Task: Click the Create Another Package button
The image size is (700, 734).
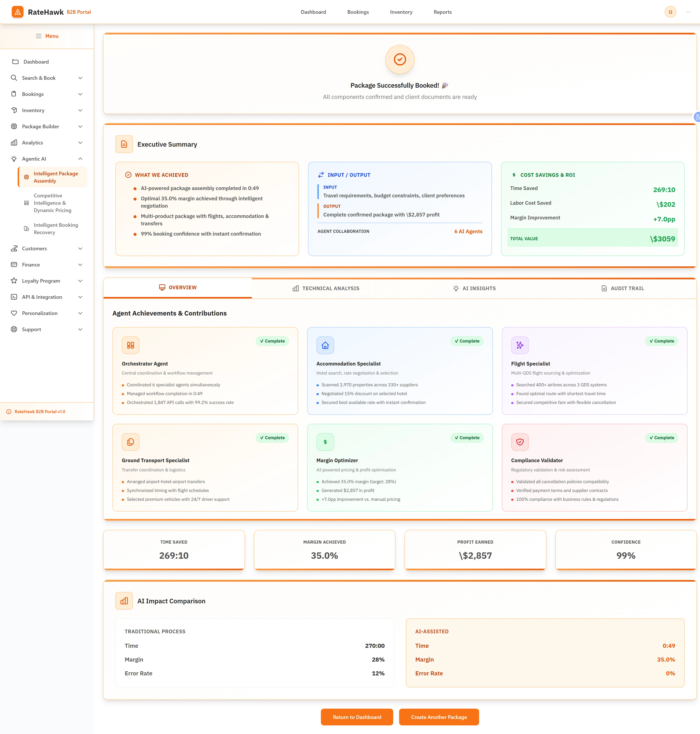Action: [x=439, y=717]
